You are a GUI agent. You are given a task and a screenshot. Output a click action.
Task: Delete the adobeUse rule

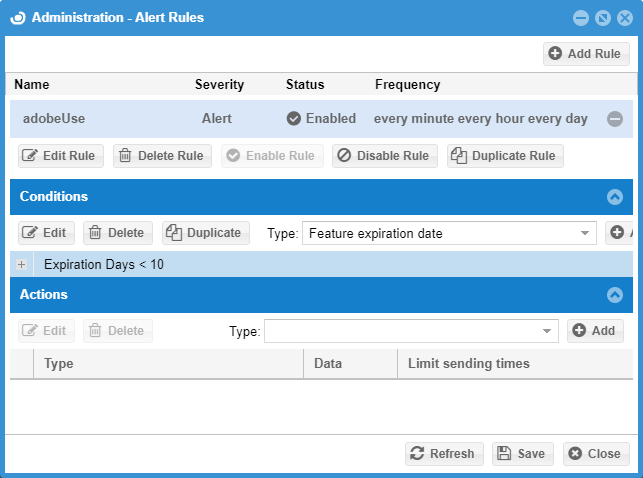tap(161, 156)
